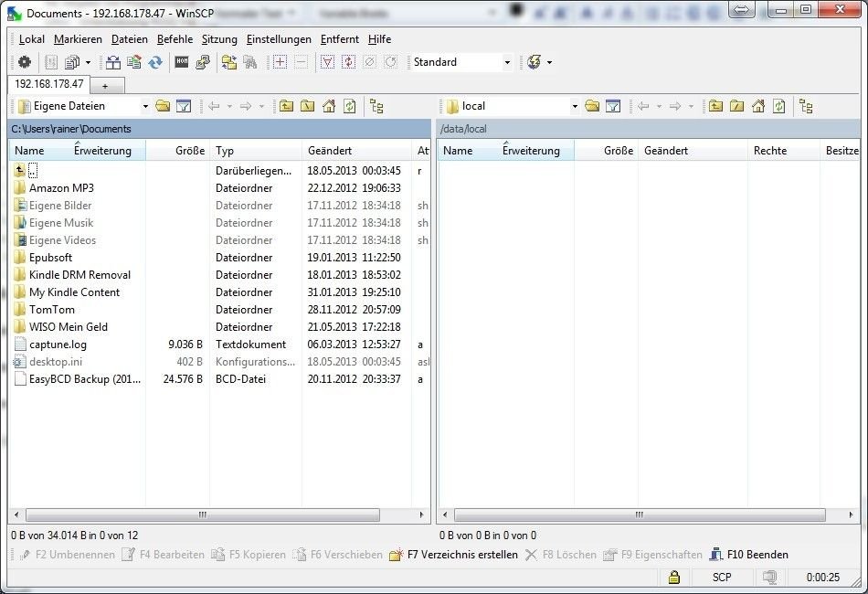This screenshot has height=594, width=868.
Task: Click the left panel horizontal scrollbar
Action: (203, 514)
